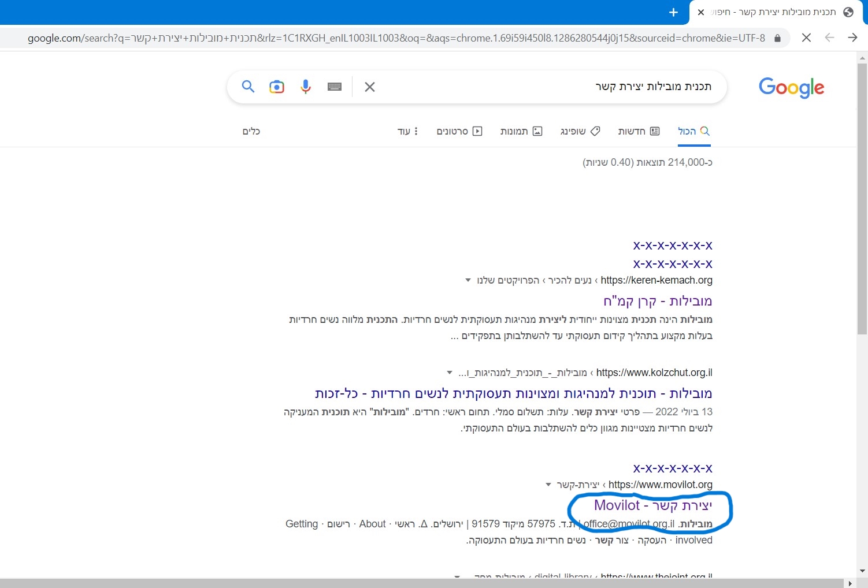Click the https://keren-kemach.org URL text
The image size is (868, 588).
tap(656, 280)
